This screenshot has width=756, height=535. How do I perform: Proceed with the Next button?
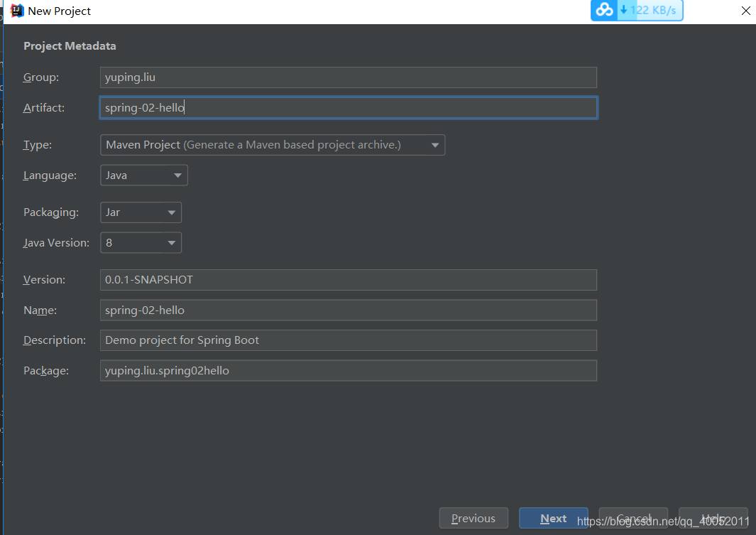554,518
